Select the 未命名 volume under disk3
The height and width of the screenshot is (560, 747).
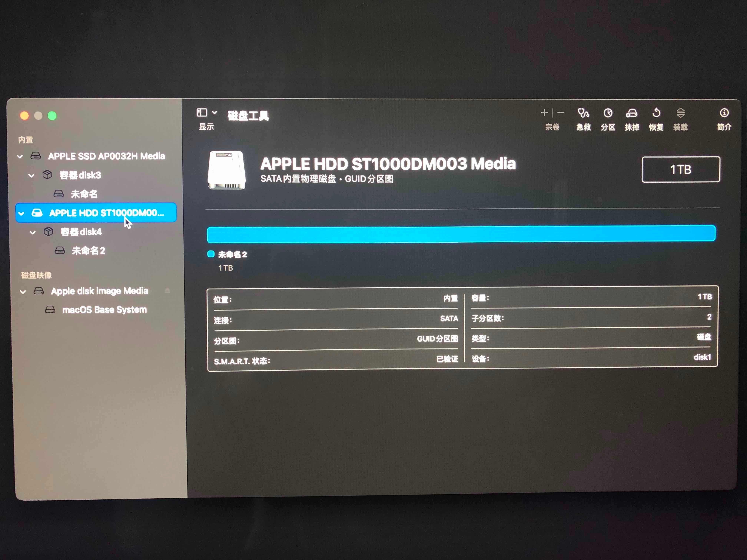pos(84,194)
